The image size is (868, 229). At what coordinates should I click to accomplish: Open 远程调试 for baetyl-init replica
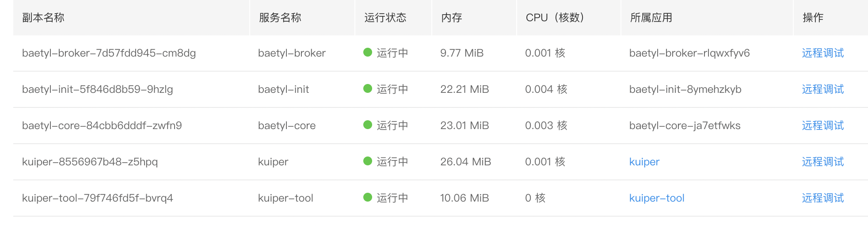click(x=823, y=89)
